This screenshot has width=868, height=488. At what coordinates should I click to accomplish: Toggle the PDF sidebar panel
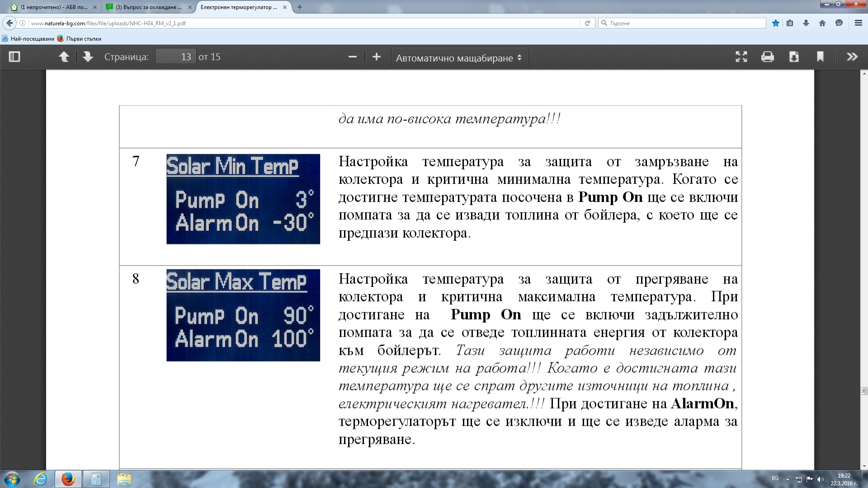[x=14, y=57]
